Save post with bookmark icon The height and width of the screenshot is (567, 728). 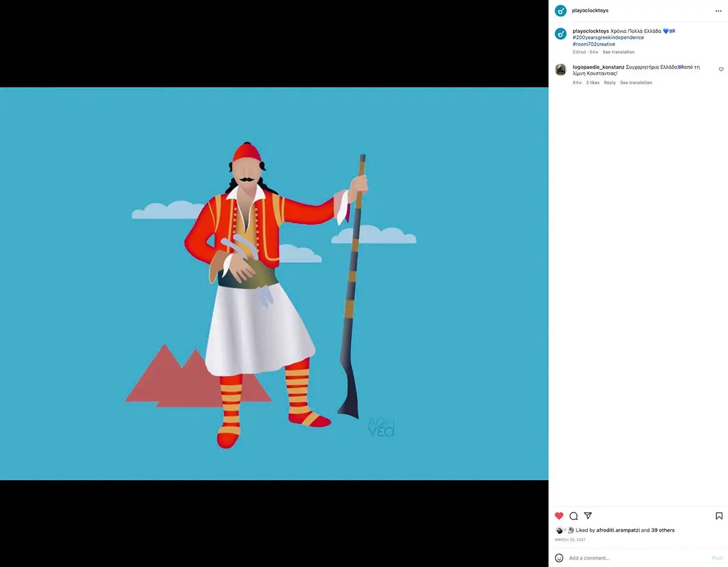click(719, 516)
